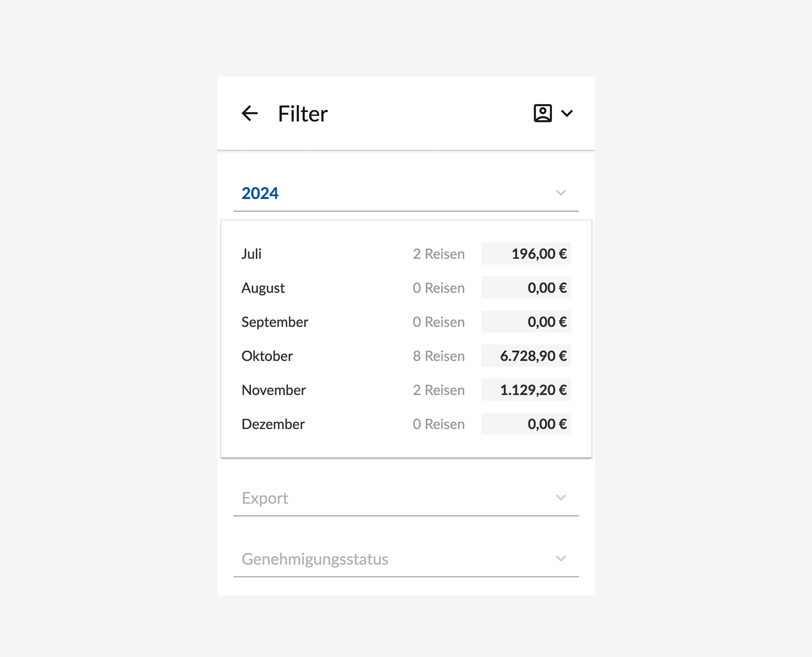This screenshot has width=812, height=657.
Task: Select Oktober with 8 Reisen
Action: [267, 356]
